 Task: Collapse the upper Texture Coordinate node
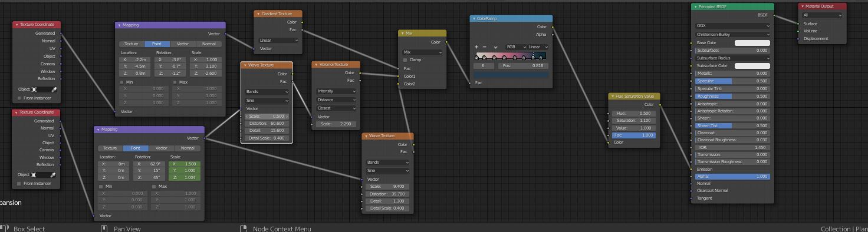point(17,25)
